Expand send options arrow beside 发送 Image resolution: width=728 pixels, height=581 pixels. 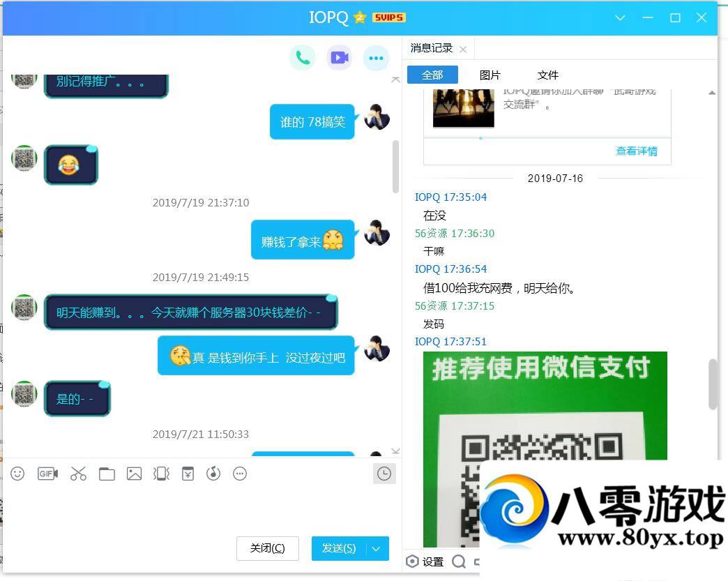(x=377, y=548)
